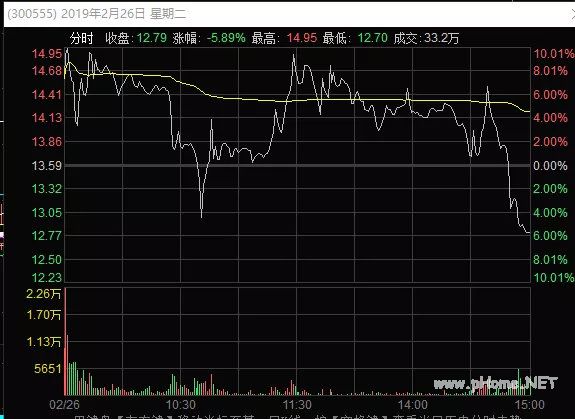Click the tall red opening volume bar

click(x=66, y=341)
